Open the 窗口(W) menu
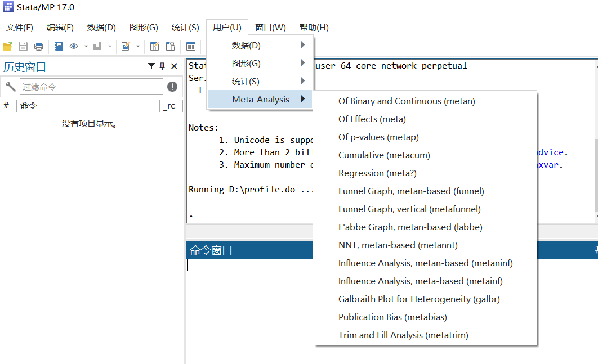This screenshot has height=364, width=598. [270, 28]
